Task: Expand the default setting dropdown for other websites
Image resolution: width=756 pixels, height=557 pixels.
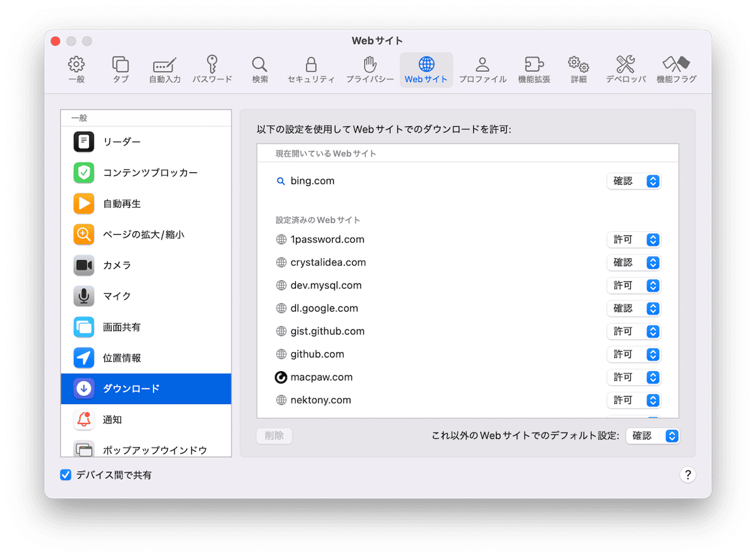Action: [x=652, y=436]
